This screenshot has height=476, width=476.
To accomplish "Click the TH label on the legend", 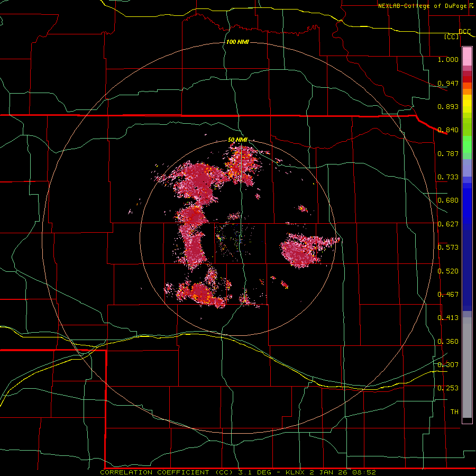I will (x=454, y=412).
